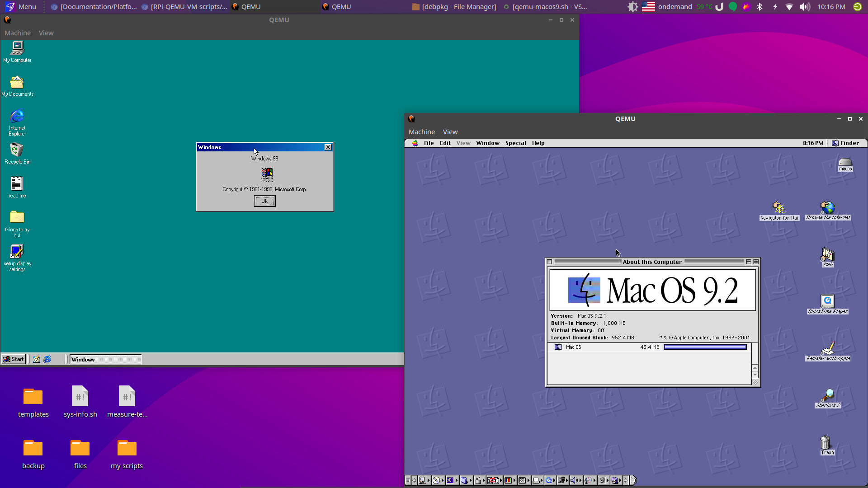
Task: Select the Recycle Bin icon in Windows 98
Action: point(17,150)
